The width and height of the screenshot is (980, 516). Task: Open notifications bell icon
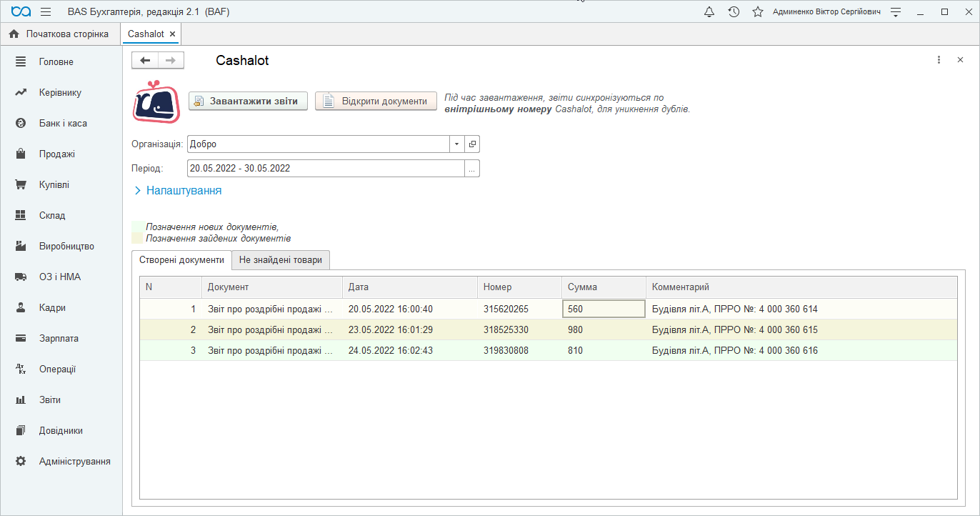[x=709, y=12]
